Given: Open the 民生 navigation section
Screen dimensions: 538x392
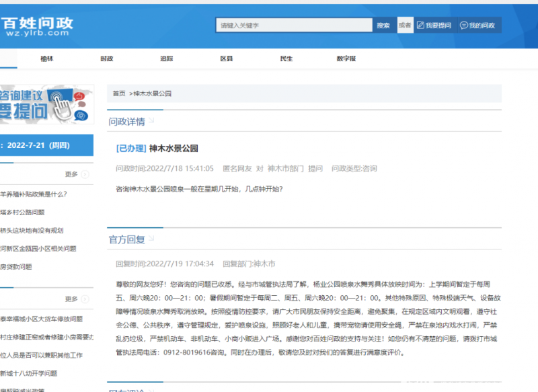Looking at the screenshot, I should (286, 59).
